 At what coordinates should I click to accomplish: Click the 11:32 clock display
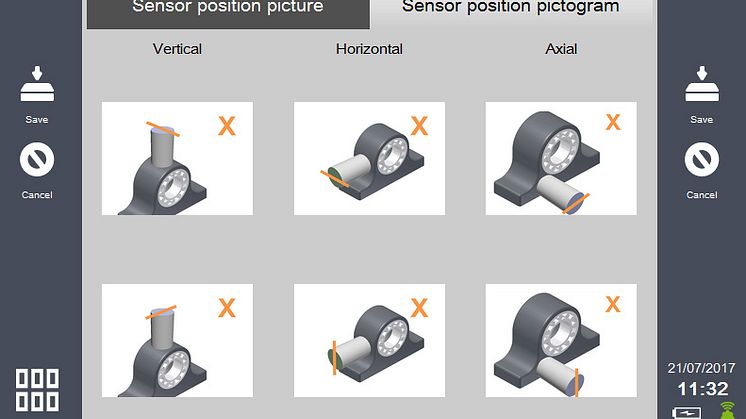tap(701, 387)
